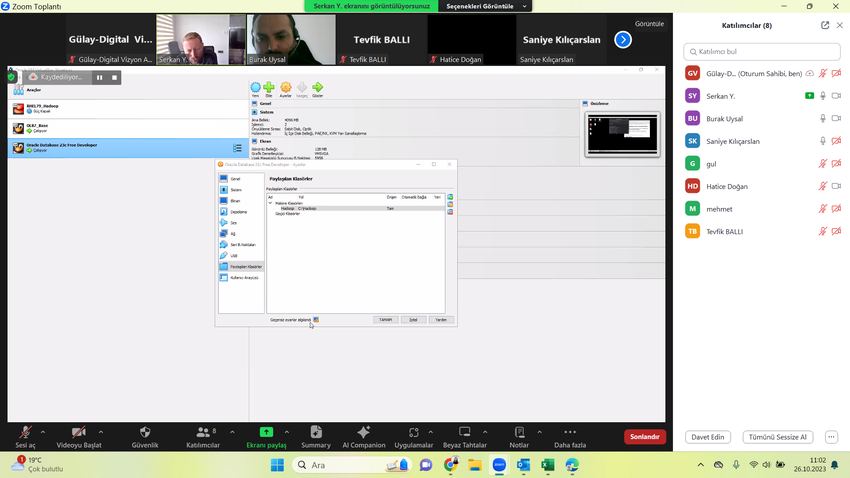The width and height of the screenshot is (850, 478).
Task: Expand video options arrow beside Videoyu Başlat
Action: 101,432
